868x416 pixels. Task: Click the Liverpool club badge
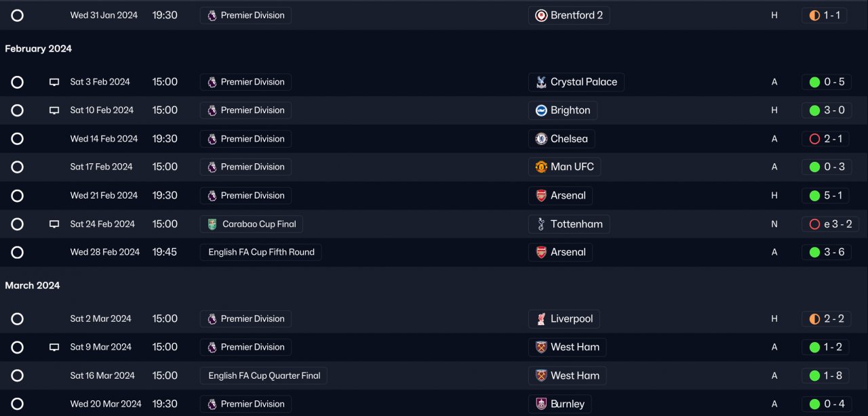541,319
